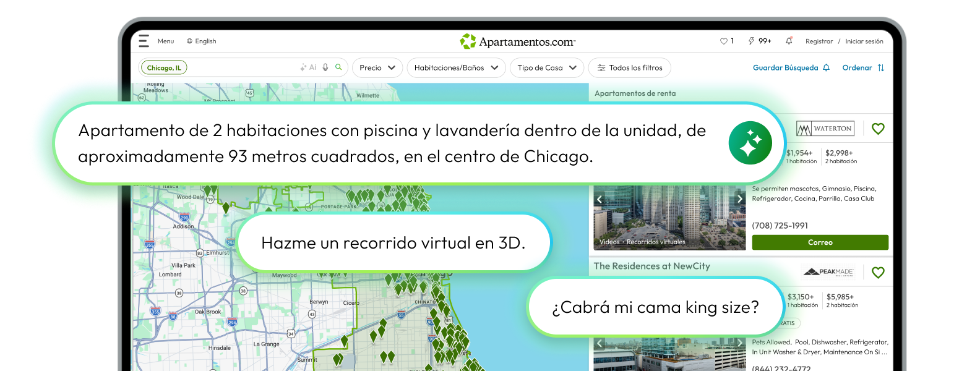980x371 pixels.
Task: Click the Waterton company logo
Action: pyautogui.click(x=825, y=129)
